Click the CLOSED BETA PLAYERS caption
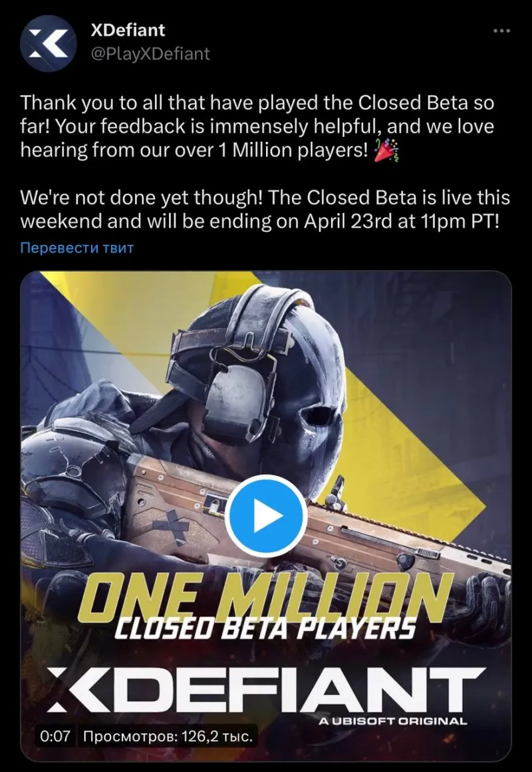This screenshot has width=532, height=772. (x=265, y=628)
